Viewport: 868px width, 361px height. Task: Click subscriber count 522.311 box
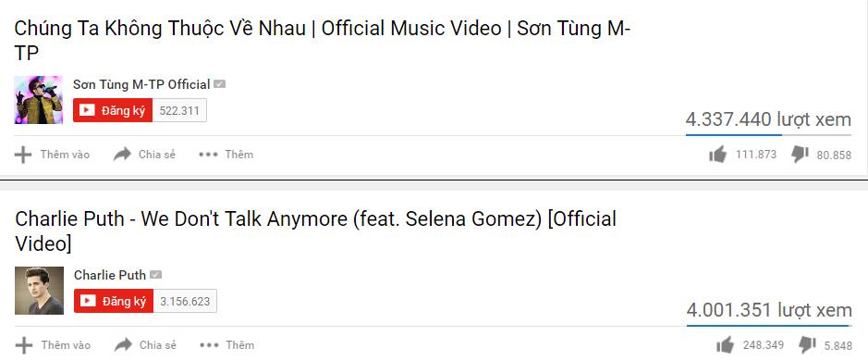179,110
